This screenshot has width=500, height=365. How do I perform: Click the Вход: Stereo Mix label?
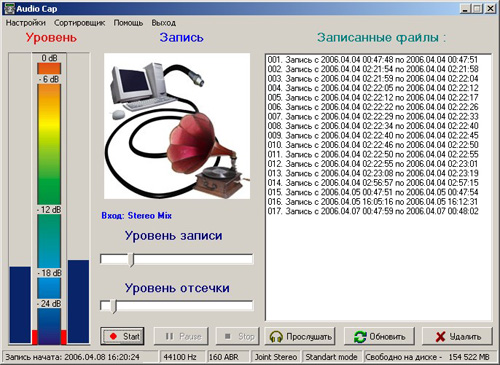coord(136,216)
